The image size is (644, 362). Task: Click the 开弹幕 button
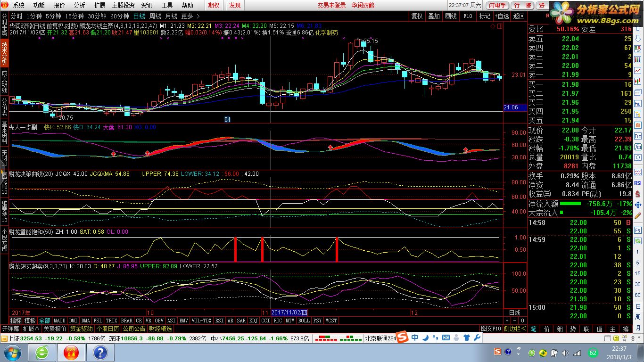click(10, 329)
